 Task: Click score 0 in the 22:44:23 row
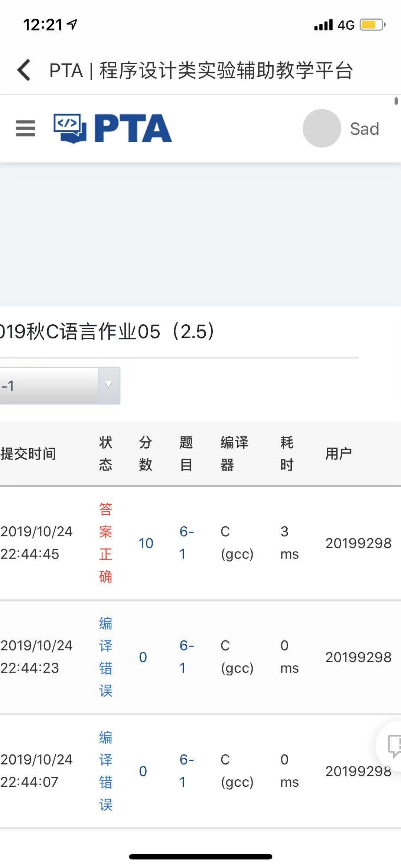143,657
